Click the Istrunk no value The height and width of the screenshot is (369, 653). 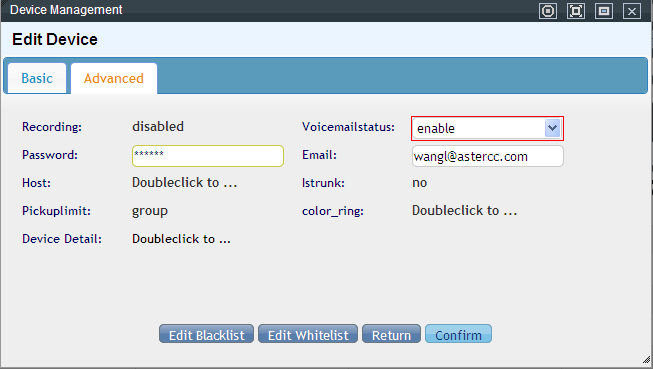[x=419, y=183]
